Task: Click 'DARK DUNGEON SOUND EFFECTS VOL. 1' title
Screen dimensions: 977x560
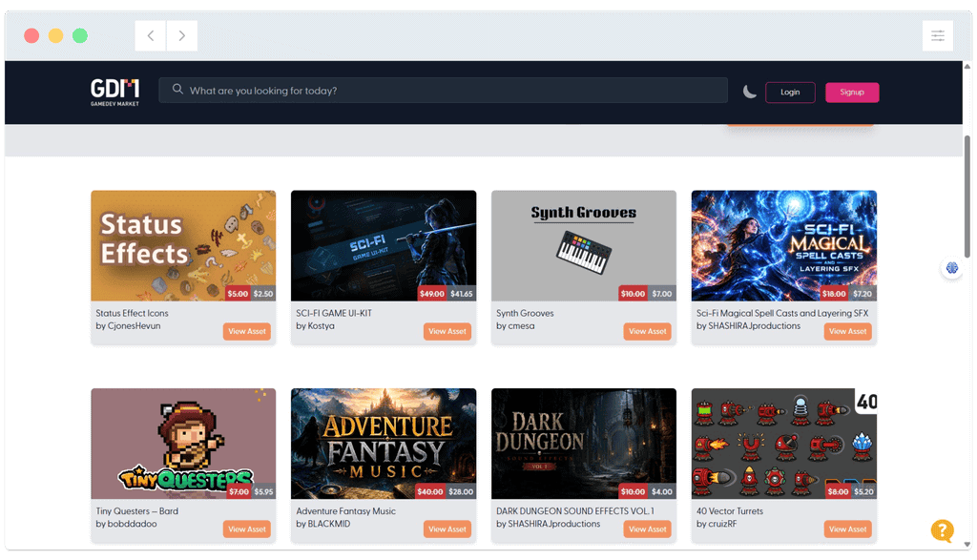Action: click(575, 511)
